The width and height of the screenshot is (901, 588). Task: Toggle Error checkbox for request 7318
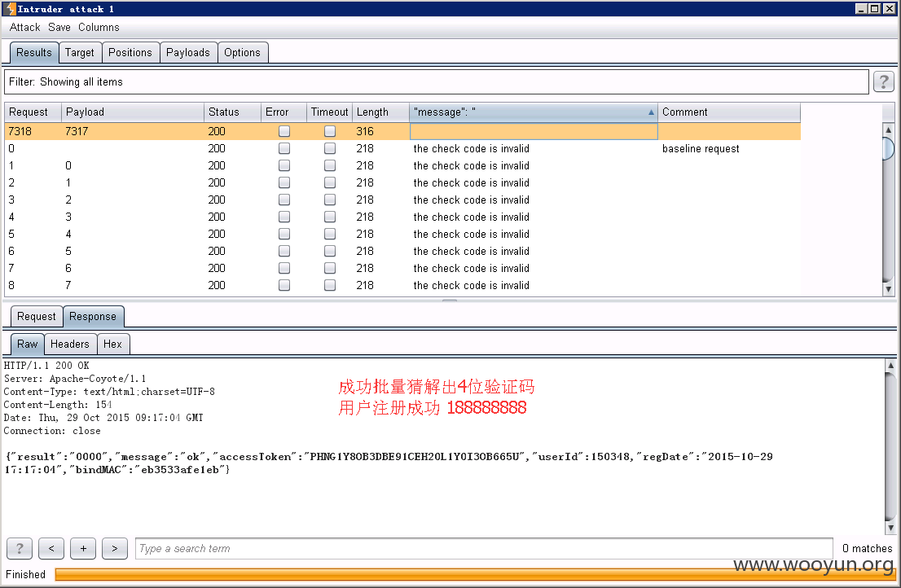(x=283, y=131)
